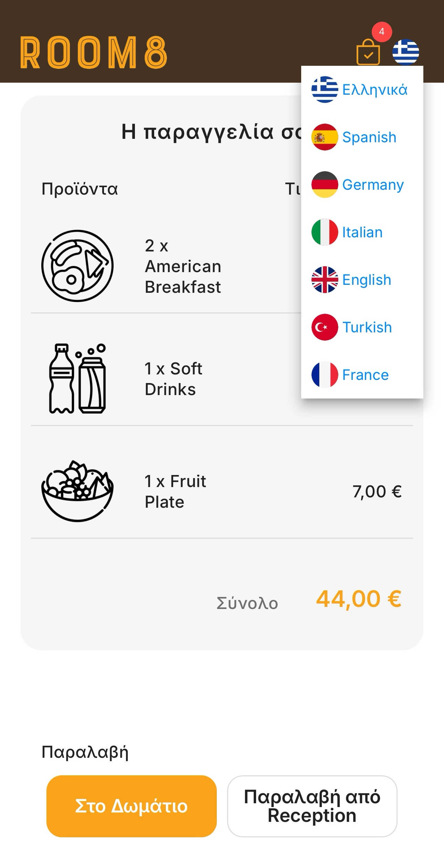
Task: Click the Turkish flag icon
Action: 325,327
